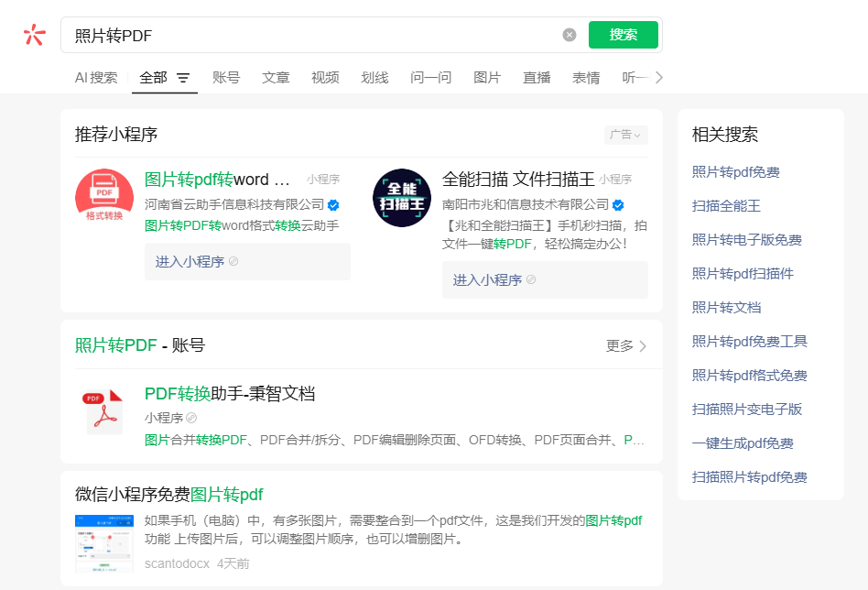
Task: Open the filter icon next to 全部
Action: (183, 78)
